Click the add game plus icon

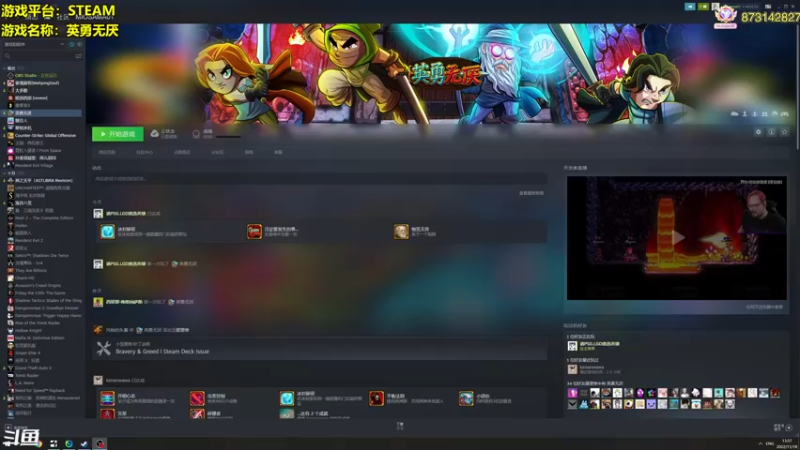tap(8, 428)
